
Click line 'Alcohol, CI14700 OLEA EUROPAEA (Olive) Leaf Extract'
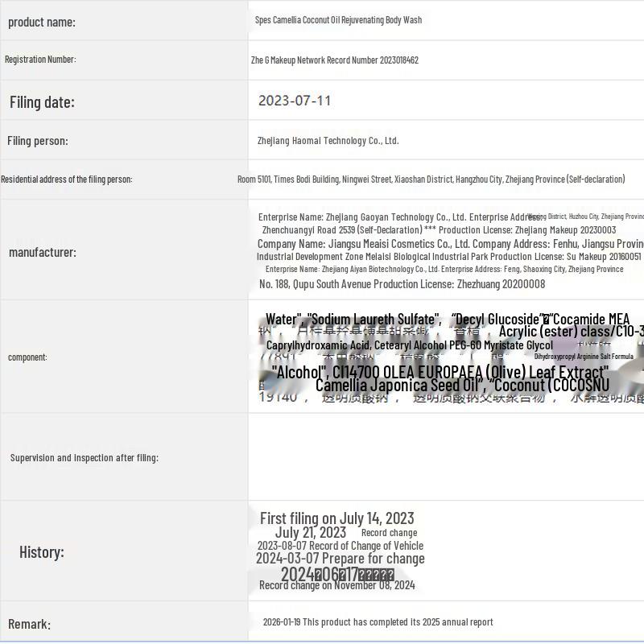pos(440,373)
